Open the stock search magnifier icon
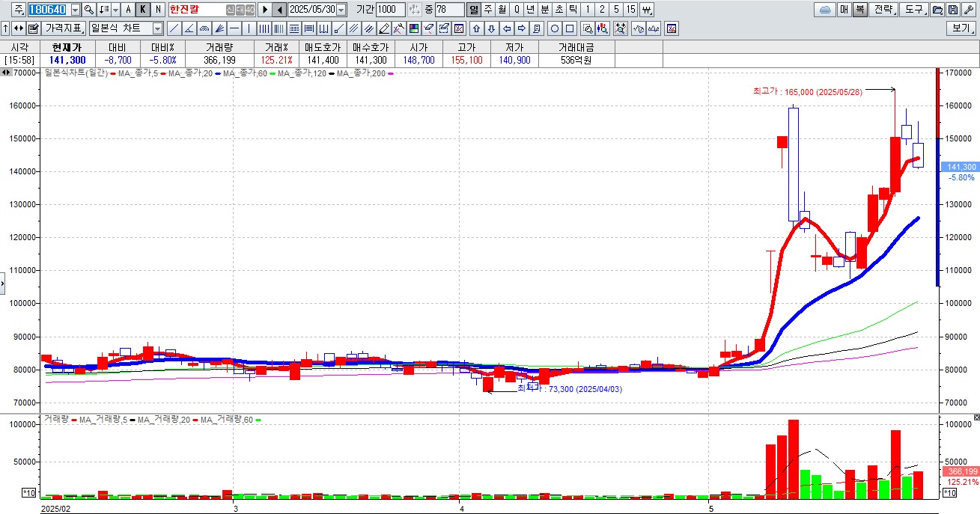This screenshot has width=980, height=514. pyautogui.click(x=88, y=10)
